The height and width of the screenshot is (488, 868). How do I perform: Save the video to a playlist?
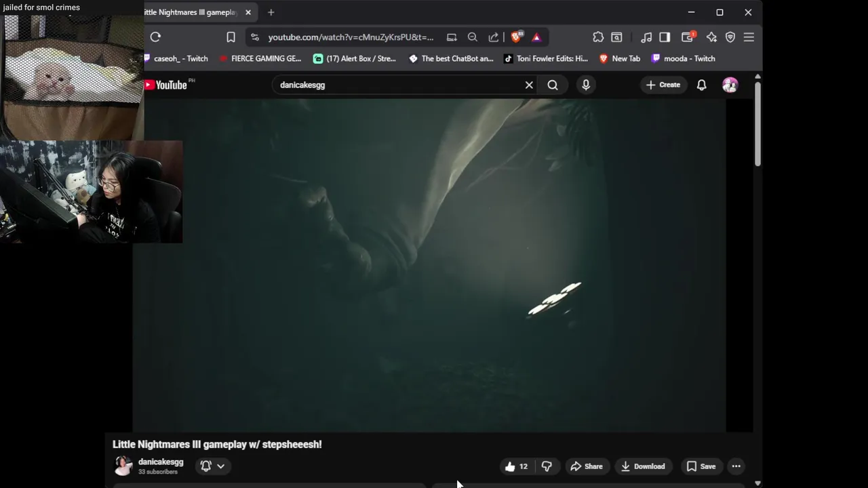pyautogui.click(x=701, y=466)
